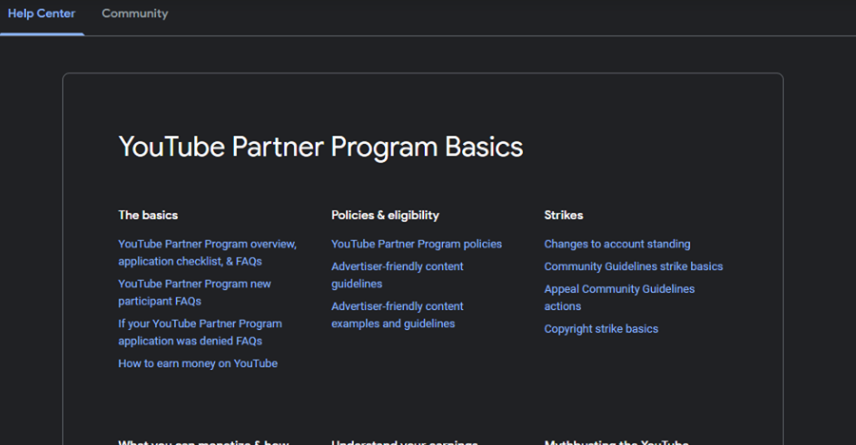Open Changes to account standing link
The height and width of the screenshot is (445, 856).
pos(617,244)
